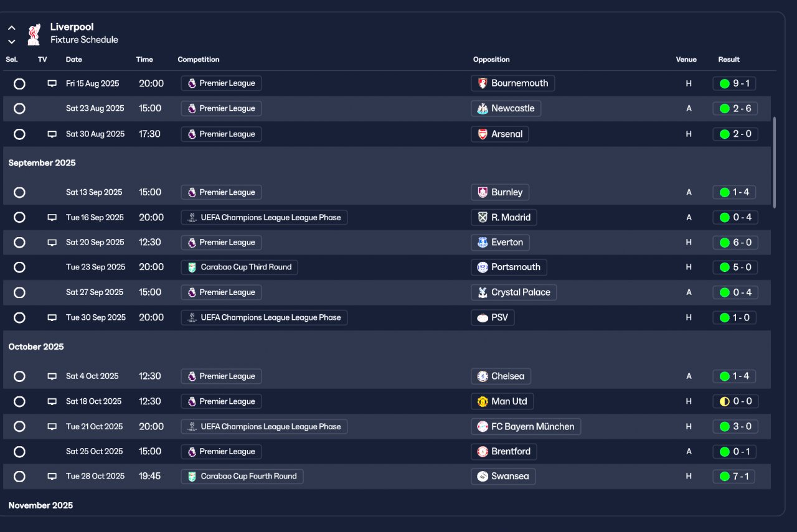Viewport: 797px width, 532px height.
Task: Open the 9 - 1 result against Bournemouth
Action: (x=735, y=83)
